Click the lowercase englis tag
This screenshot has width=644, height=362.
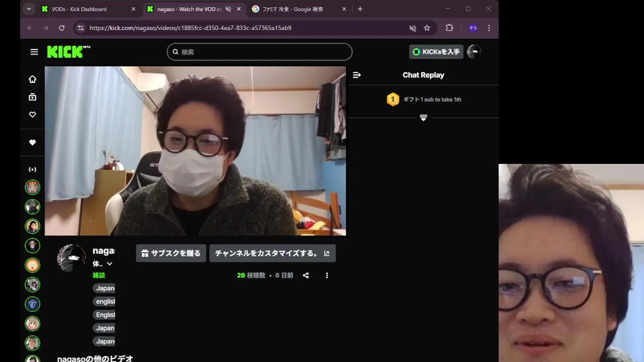pos(104,302)
